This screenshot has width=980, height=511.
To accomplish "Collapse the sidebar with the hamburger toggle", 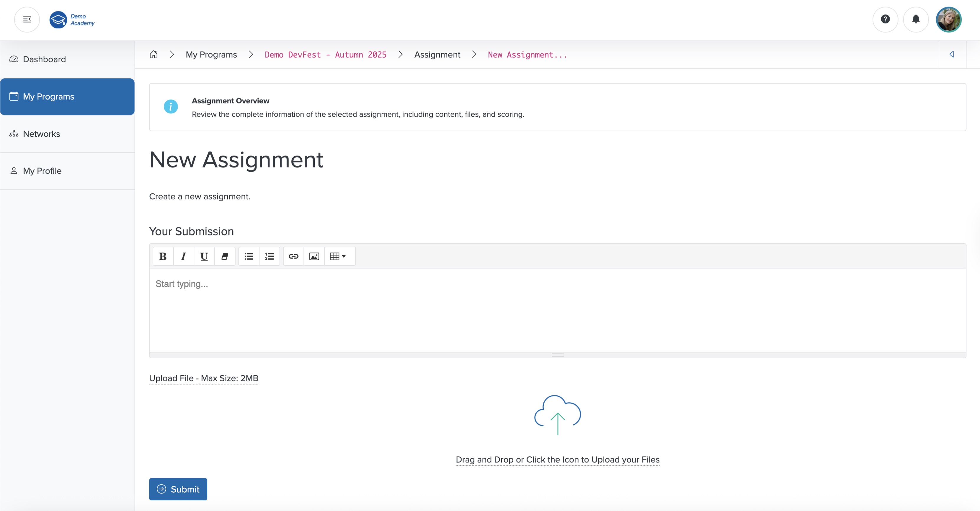I will 27,19.
